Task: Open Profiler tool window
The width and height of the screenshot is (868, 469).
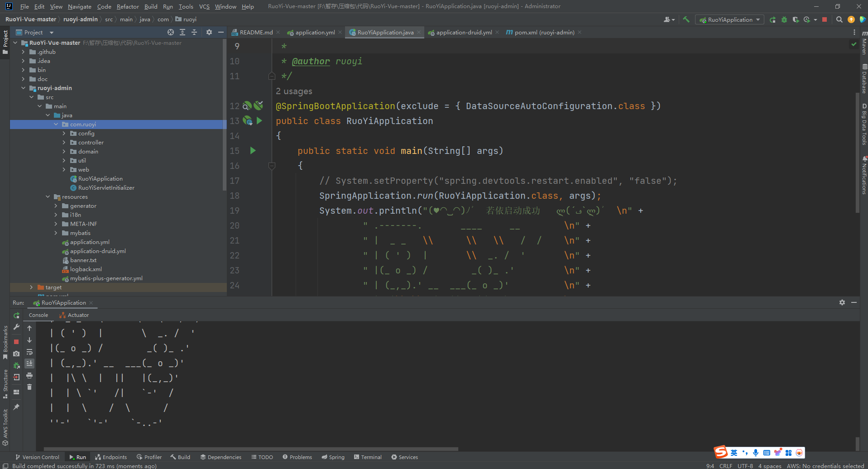Action: pos(149,457)
